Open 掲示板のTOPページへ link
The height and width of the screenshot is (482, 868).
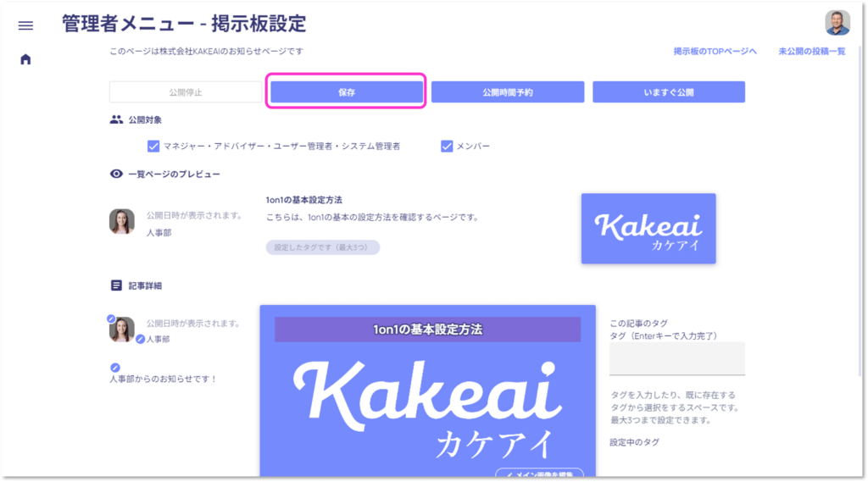tap(715, 52)
